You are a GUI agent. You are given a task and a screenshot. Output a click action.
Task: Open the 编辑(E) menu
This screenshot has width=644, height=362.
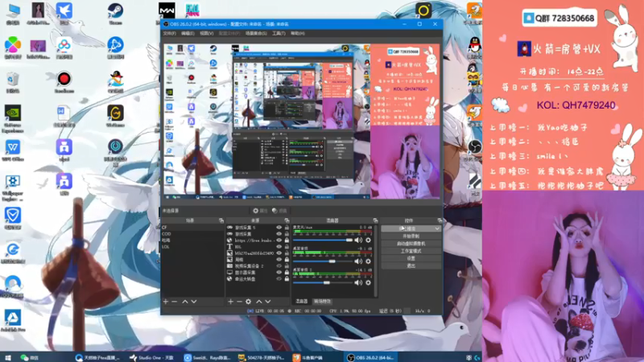pos(188,33)
